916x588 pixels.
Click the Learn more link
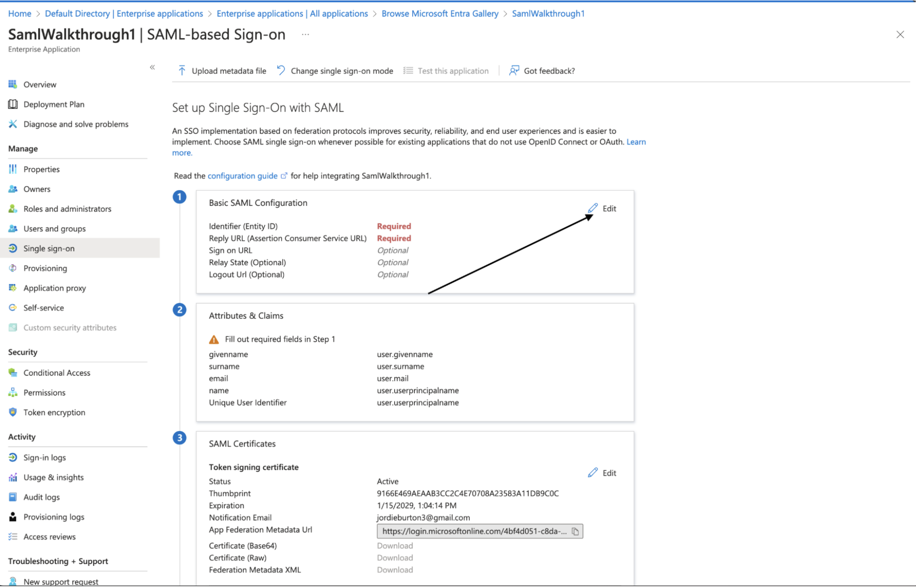click(x=636, y=142)
